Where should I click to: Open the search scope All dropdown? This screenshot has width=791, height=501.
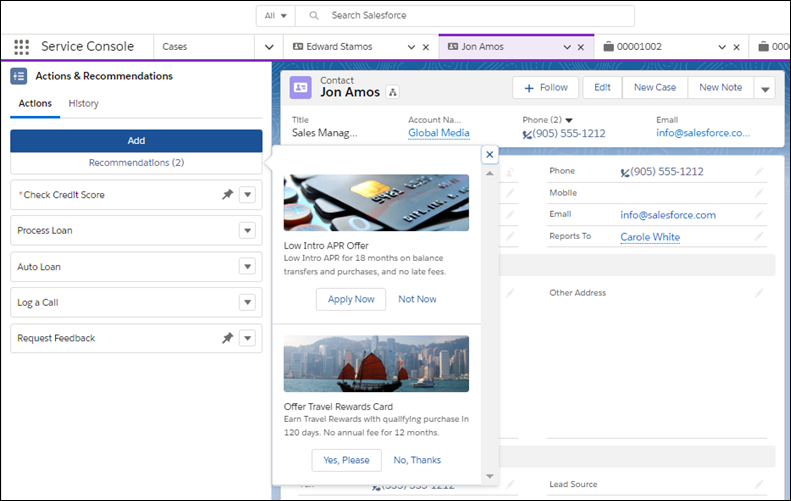pos(275,16)
